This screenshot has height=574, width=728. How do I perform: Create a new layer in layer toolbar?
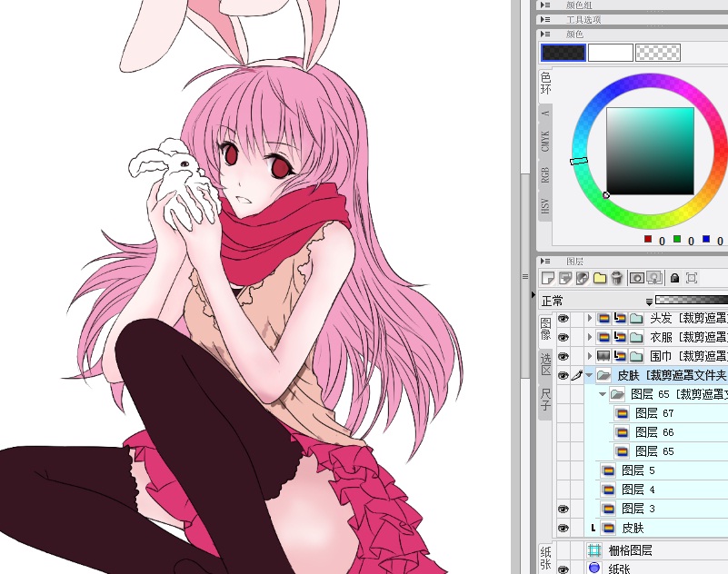[548, 278]
